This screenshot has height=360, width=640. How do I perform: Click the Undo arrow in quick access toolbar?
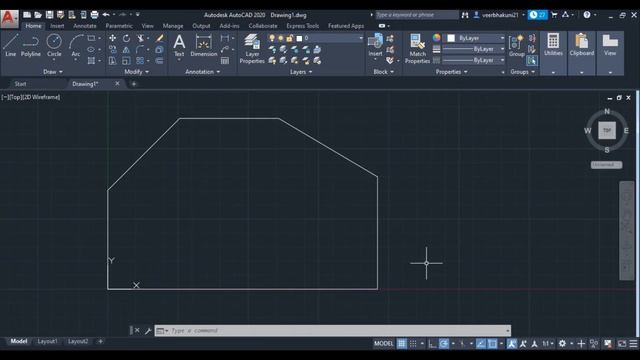point(106,15)
